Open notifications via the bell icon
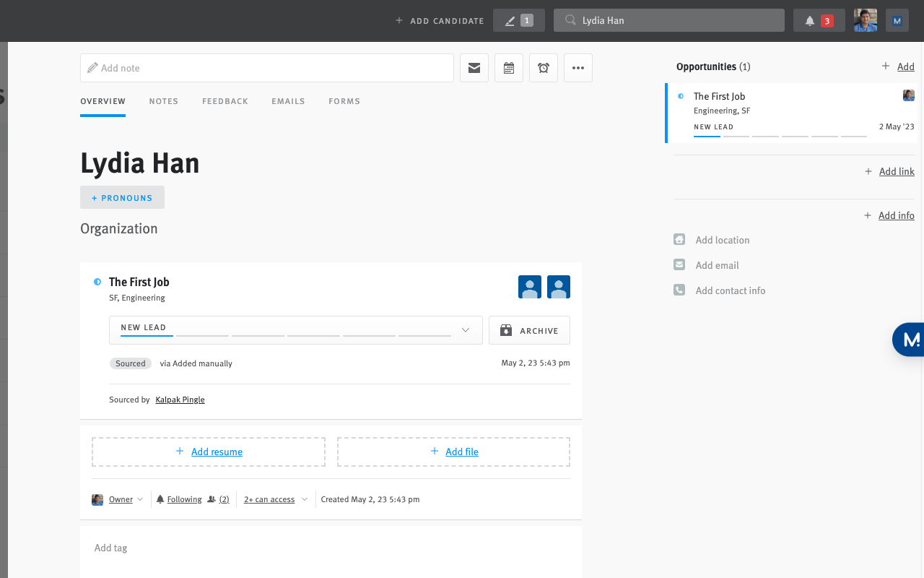Screen dimensions: 924x578 [x=809, y=20]
